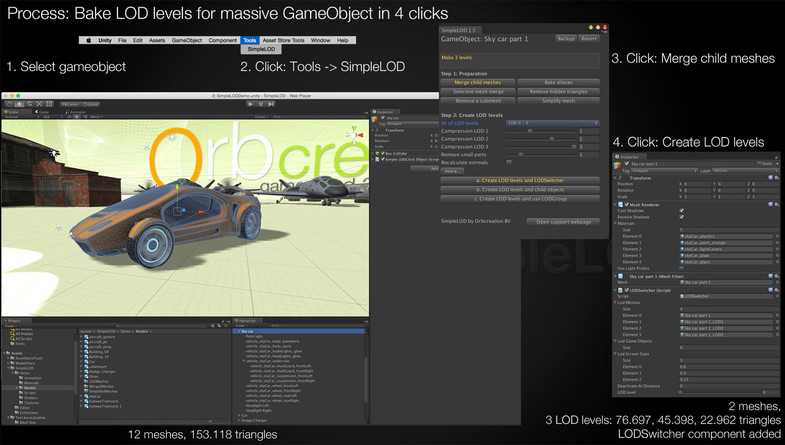Open the Tag dropdown in right Inspector
Image resolution: width=785 pixels, height=445 pixels.
pyautogui.click(x=665, y=171)
